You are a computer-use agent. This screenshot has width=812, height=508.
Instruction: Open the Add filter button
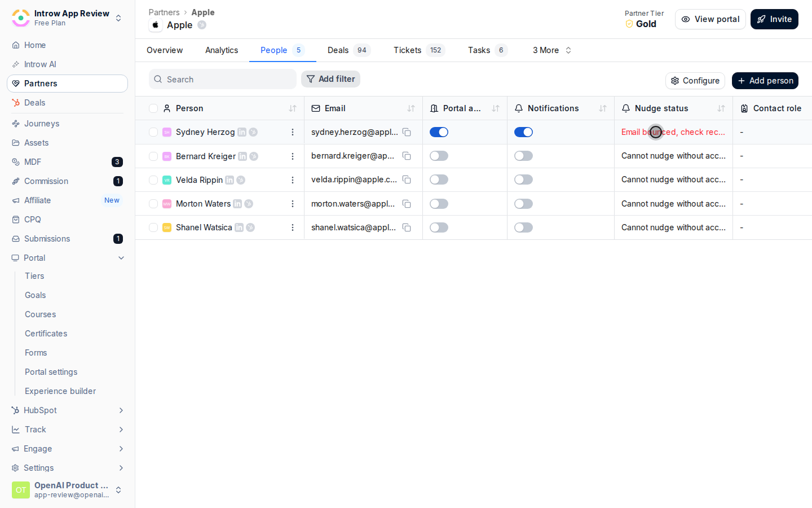coord(330,79)
